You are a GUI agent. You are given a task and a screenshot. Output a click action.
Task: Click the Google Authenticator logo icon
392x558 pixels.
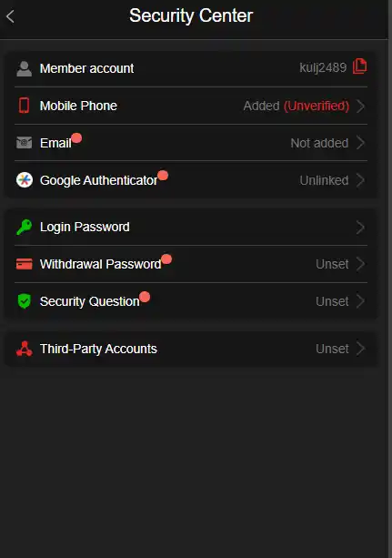click(25, 180)
